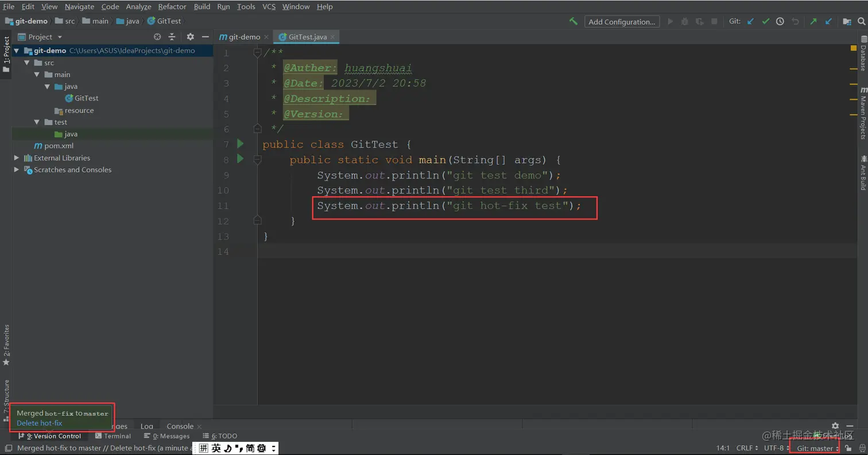Screen dimensions: 868x455
Task: Open the Refactor menu
Action: point(172,6)
